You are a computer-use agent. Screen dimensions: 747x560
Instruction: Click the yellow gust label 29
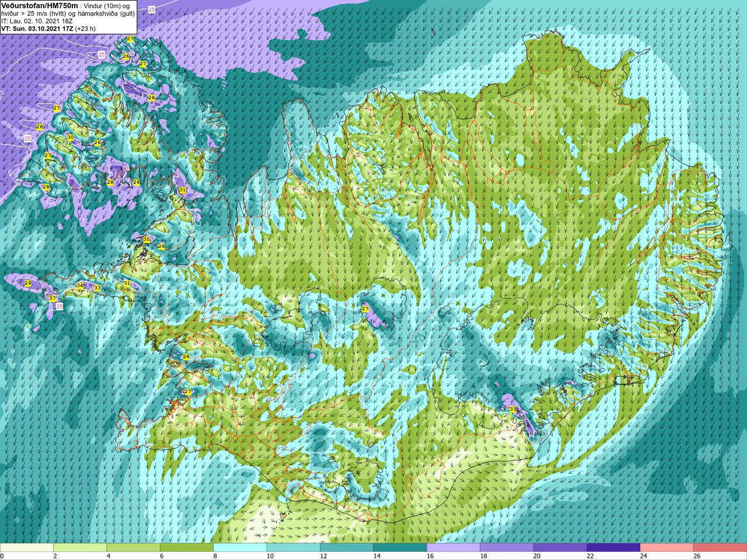click(28, 283)
